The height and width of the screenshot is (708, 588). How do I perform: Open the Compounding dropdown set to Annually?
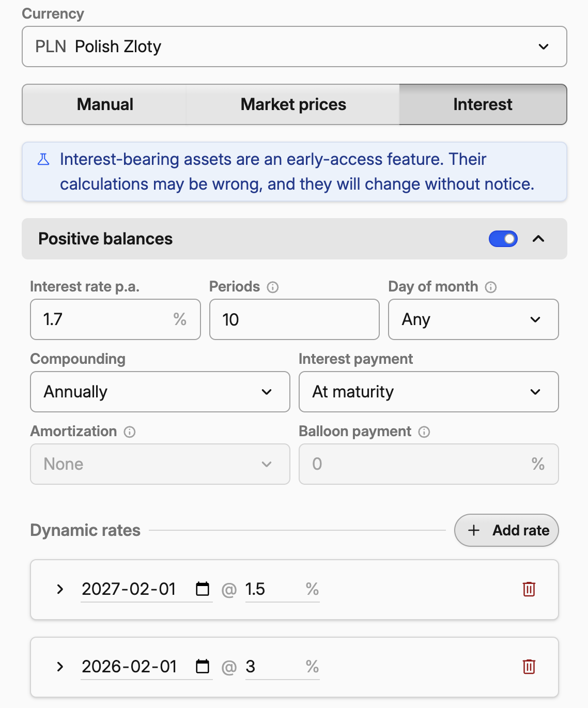(x=160, y=392)
